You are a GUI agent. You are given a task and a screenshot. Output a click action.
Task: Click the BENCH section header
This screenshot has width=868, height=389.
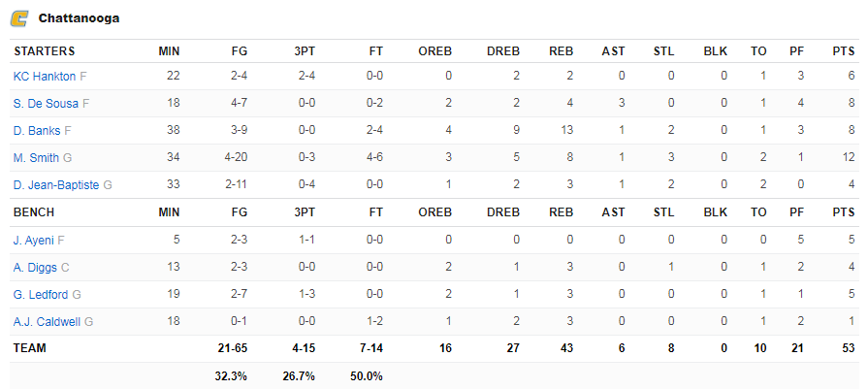pyautogui.click(x=34, y=212)
